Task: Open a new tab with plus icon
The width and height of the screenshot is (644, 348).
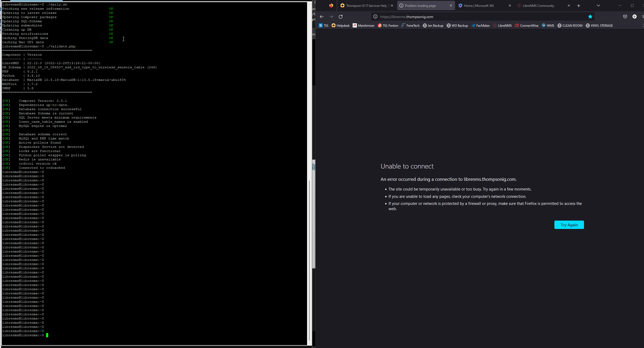Action: (x=578, y=5)
